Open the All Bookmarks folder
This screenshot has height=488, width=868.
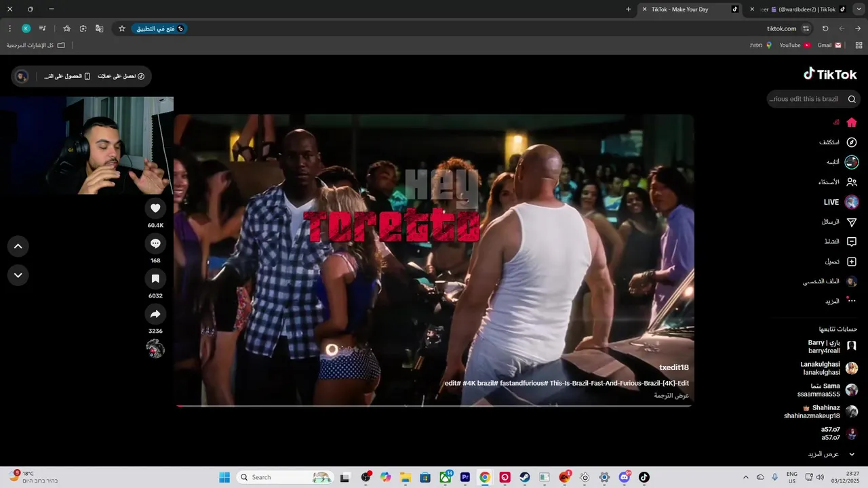pos(36,45)
